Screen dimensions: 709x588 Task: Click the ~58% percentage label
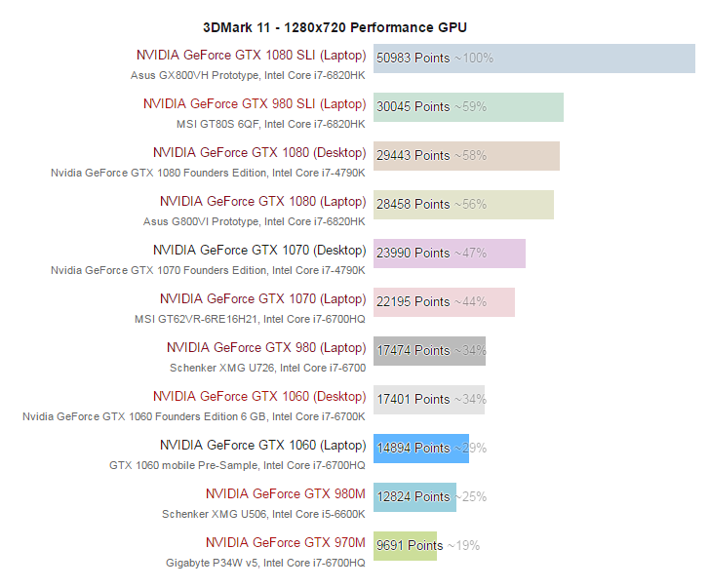470,156
